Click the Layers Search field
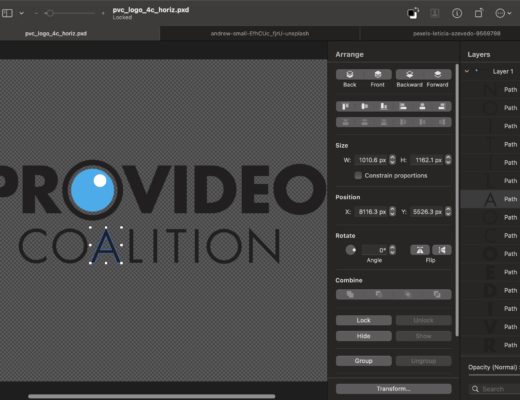 [495, 389]
